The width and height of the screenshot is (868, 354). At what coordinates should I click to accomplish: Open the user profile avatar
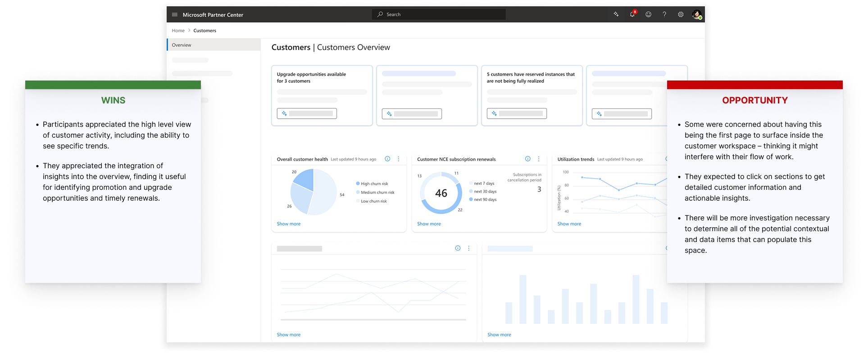[697, 14]
